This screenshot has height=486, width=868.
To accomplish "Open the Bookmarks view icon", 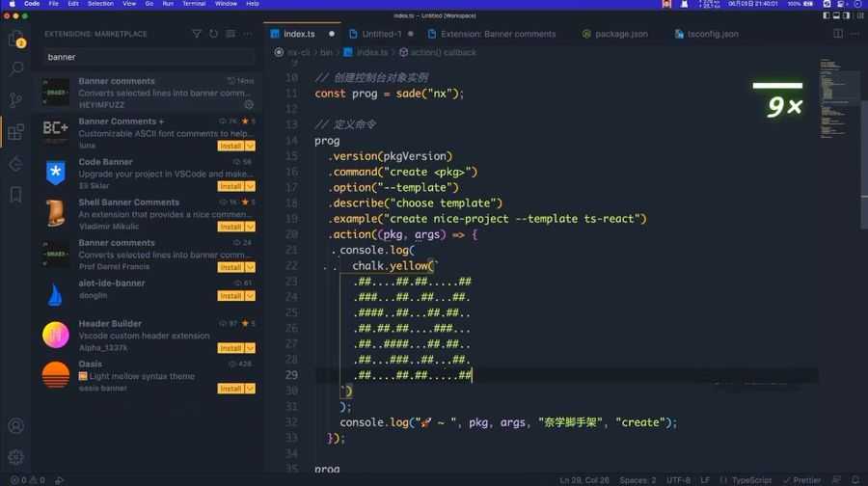I will (16, 195).
